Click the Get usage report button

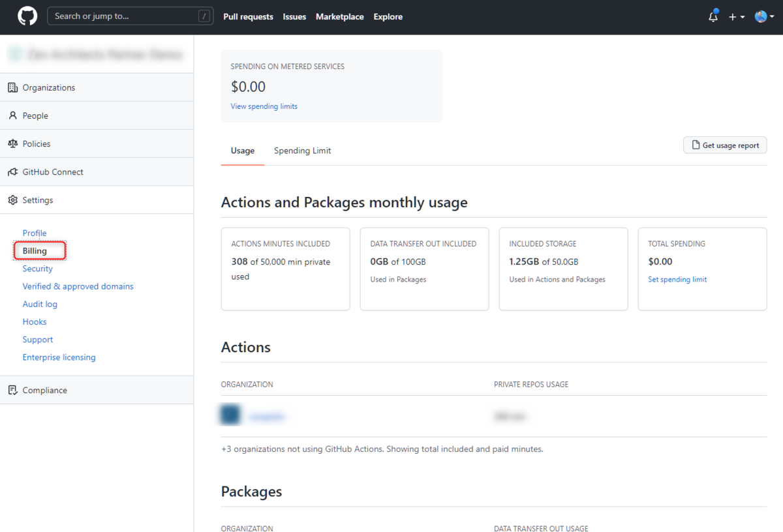(725, 145)
